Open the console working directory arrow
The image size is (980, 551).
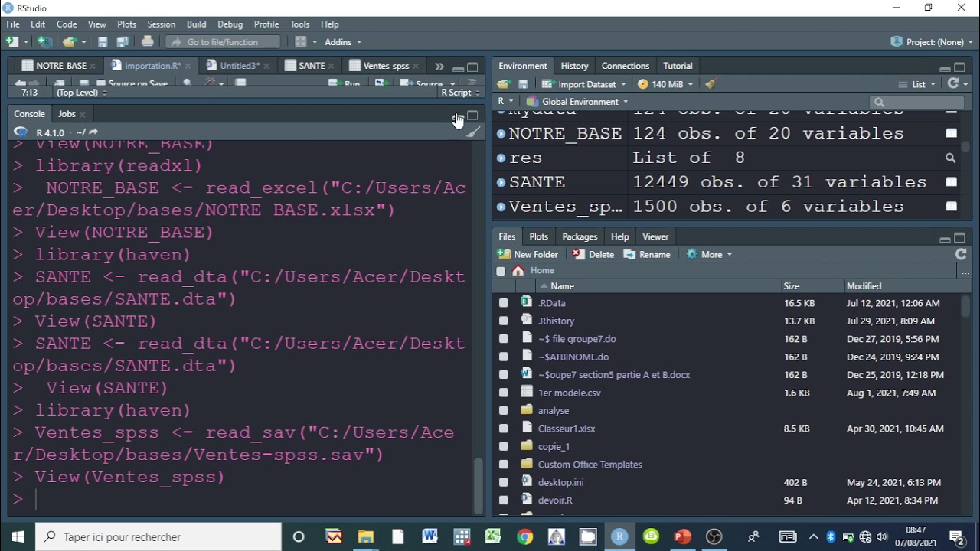[x=93, y=132]
